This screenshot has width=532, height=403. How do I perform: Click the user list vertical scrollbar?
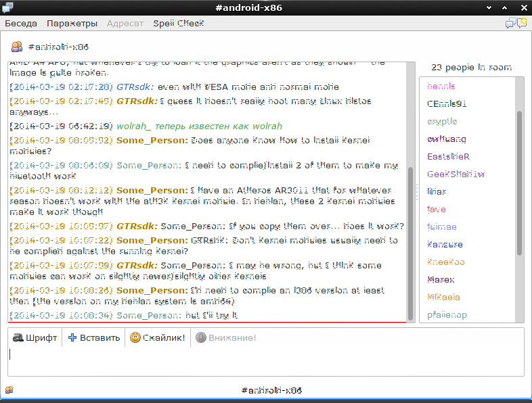pos(520,183)
